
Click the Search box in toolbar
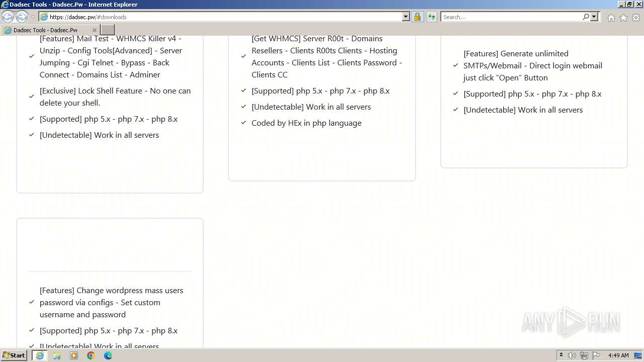pyautogui.click(x=511, y=17)
